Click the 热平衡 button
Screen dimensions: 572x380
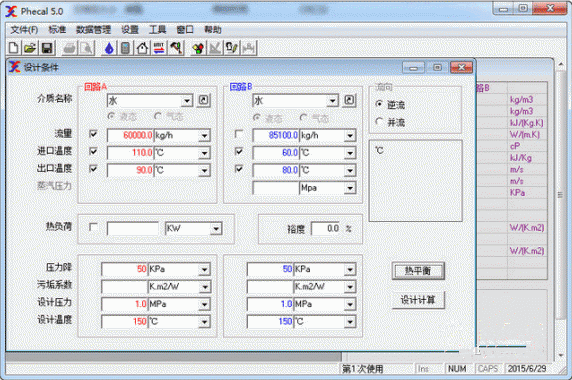coord(418,271)
